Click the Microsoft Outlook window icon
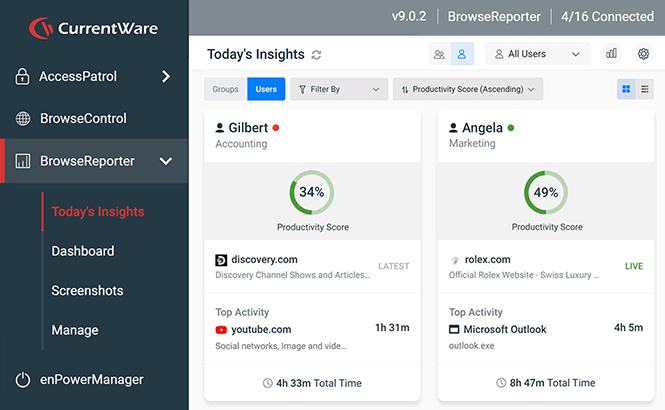Viewport: 665px width, 410px height. point(454,329)
